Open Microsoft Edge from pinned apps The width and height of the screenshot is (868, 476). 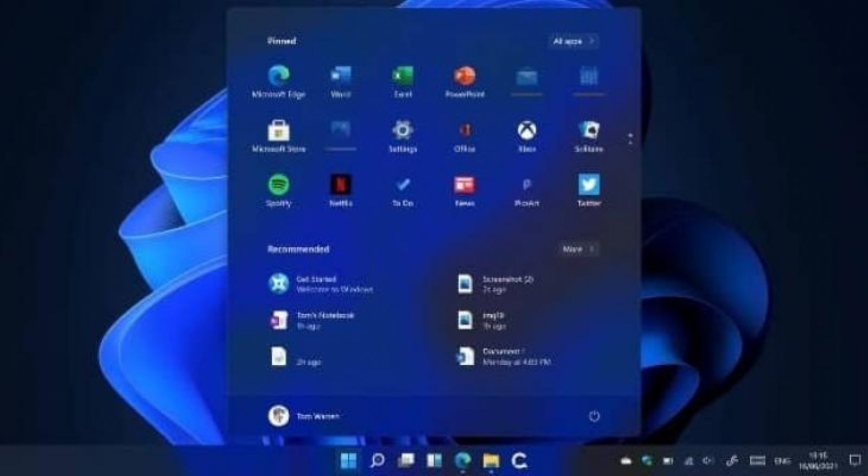pyautogui.click(x=279, y=81)
